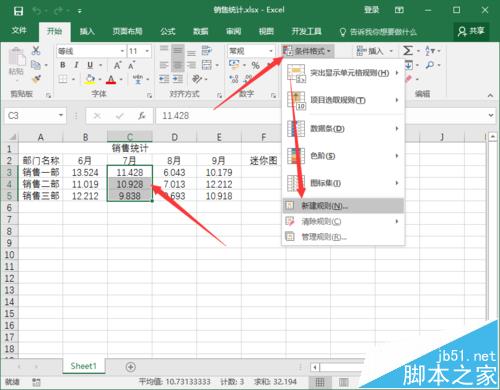Toggle Wrap Text
This screenshot has height=390, width=500.
click(207, 50)
